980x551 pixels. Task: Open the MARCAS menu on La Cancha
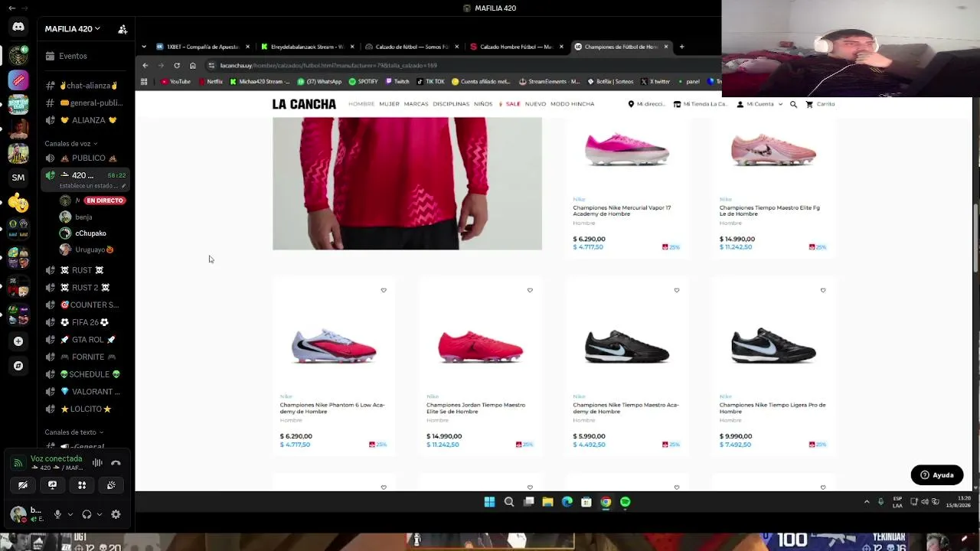[x=416, y=104]
